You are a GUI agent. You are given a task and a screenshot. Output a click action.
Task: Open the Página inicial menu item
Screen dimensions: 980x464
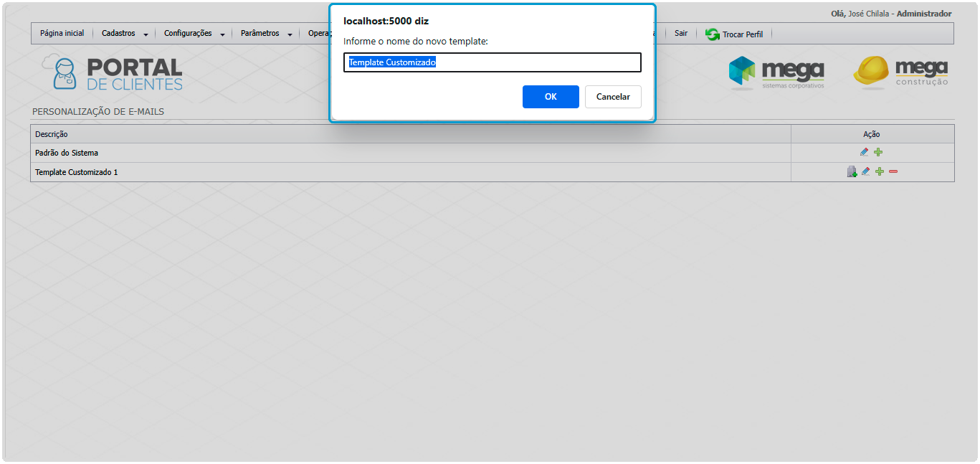[62, 33]
